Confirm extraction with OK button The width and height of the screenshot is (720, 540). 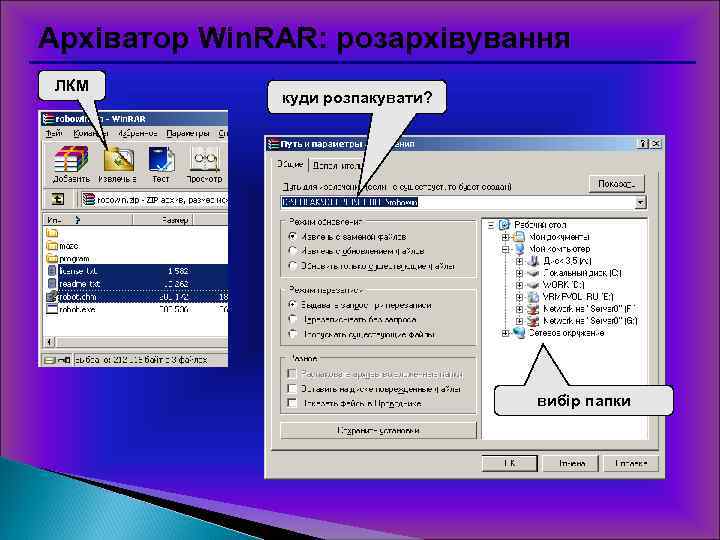509,463
